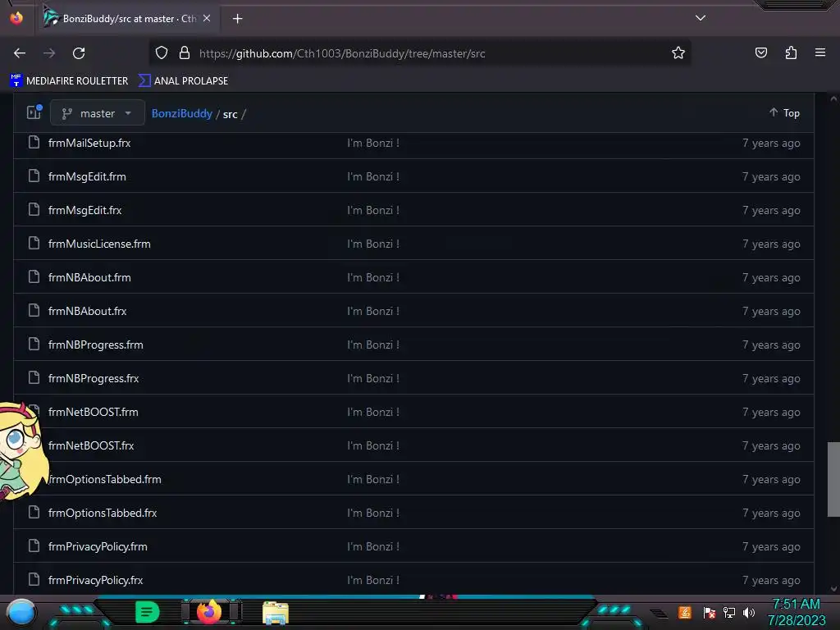This screenshot has width=840, height=630.
Task: Bookmark this page with star
Action: 678,53
